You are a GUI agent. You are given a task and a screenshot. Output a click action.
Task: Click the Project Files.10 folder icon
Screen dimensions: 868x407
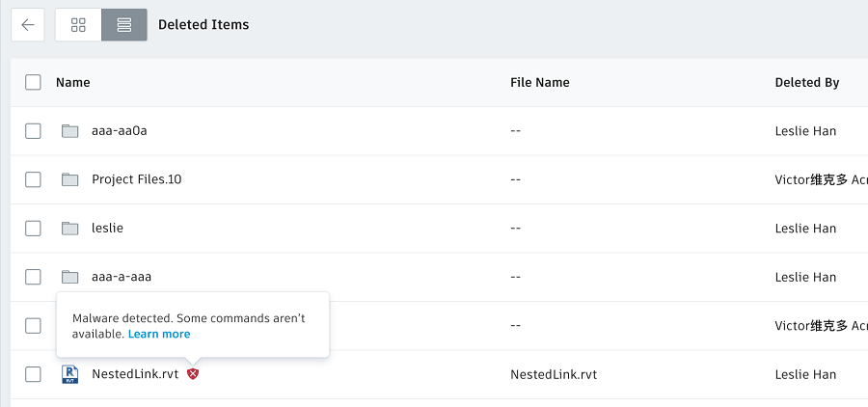pos(69,179)
